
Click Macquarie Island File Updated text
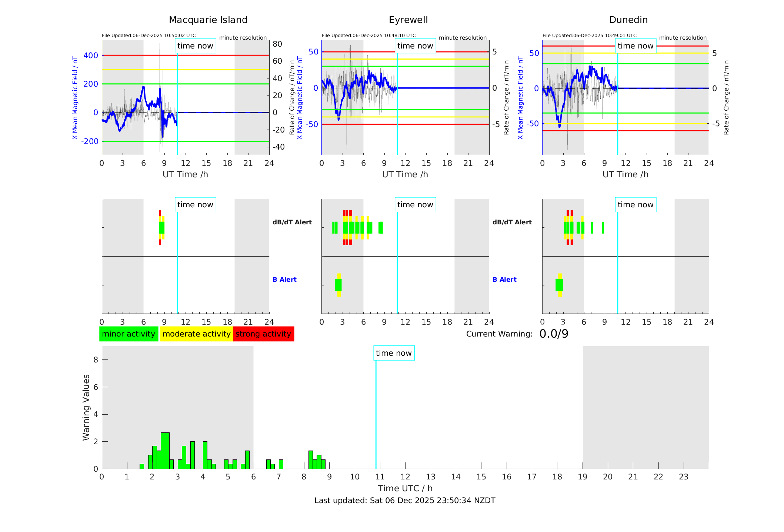(x=149, y=36)
